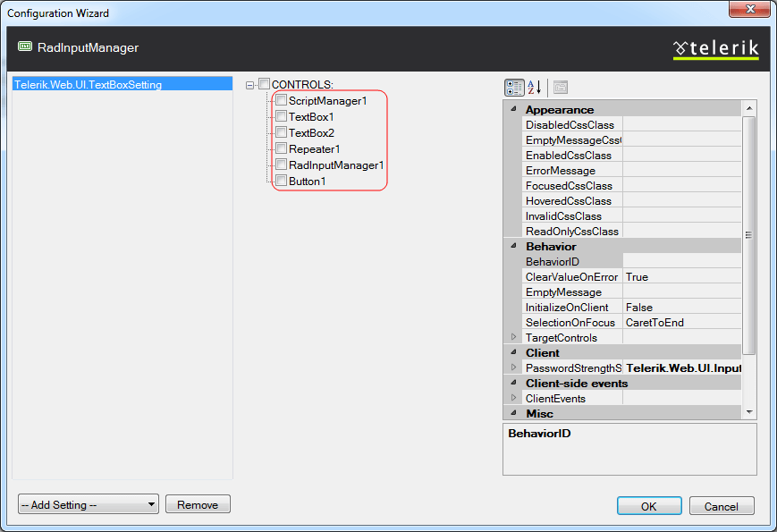
Task: Select the ErrorMessage property name
Action: (561, 171)
